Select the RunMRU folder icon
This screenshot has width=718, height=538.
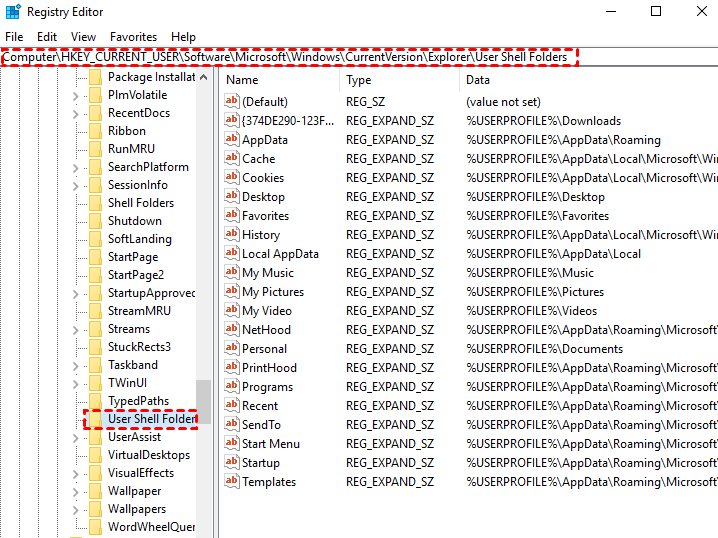(x=95, y=149)
